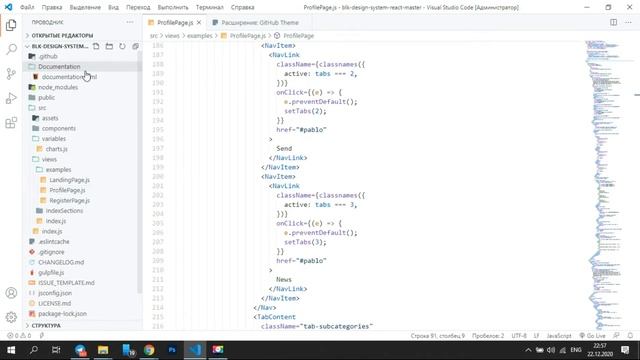Open the Run and Debug view
The width and height of the screenshot is (640, 360).
coord(11,98)
